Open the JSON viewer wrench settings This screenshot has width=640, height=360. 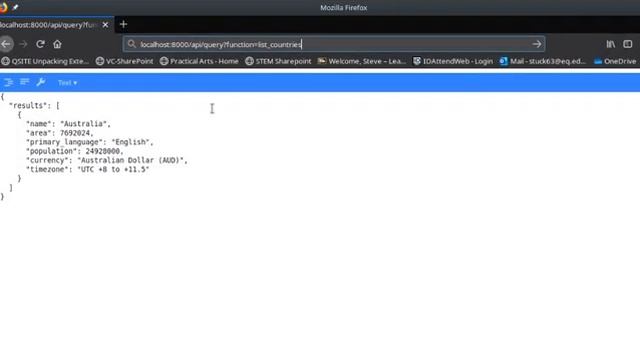(x=41, y=82)
